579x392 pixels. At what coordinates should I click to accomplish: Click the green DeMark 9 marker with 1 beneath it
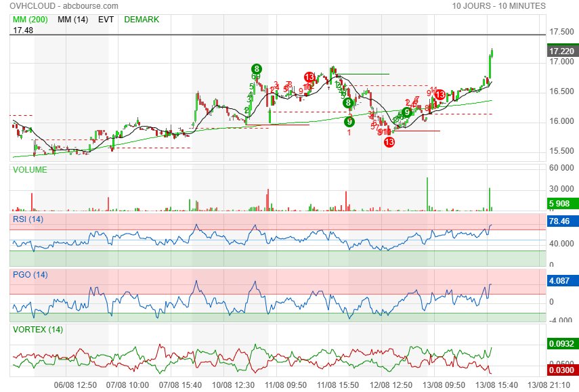pyautogui.click(x=349, y=121)
